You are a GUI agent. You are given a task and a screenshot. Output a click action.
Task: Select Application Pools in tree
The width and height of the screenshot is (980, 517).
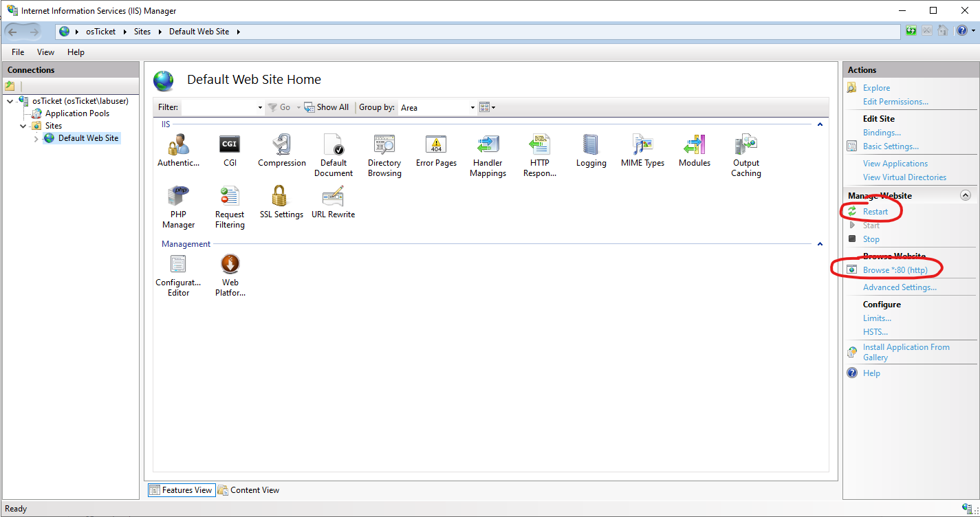pos(77,113)
